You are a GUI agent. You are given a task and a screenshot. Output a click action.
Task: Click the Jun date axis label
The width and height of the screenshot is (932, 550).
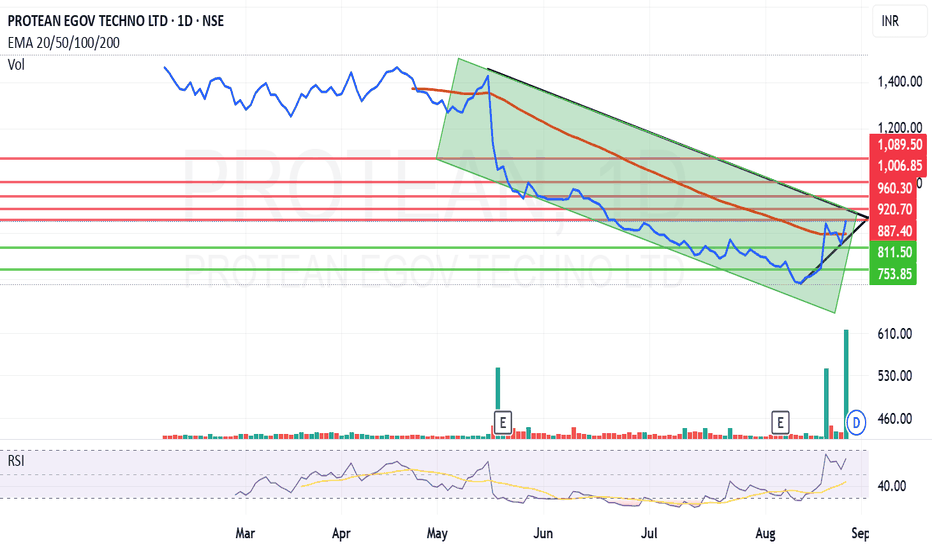tap(543, 533)
